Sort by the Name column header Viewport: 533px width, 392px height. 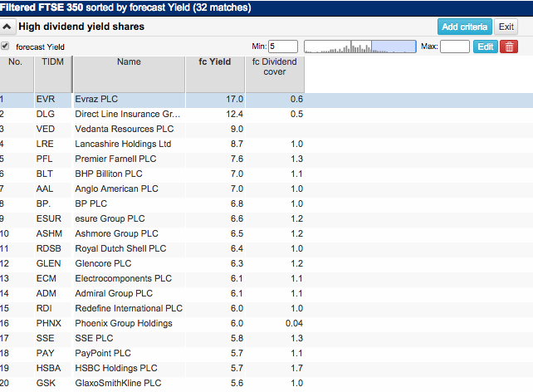(x=129, y=75)
